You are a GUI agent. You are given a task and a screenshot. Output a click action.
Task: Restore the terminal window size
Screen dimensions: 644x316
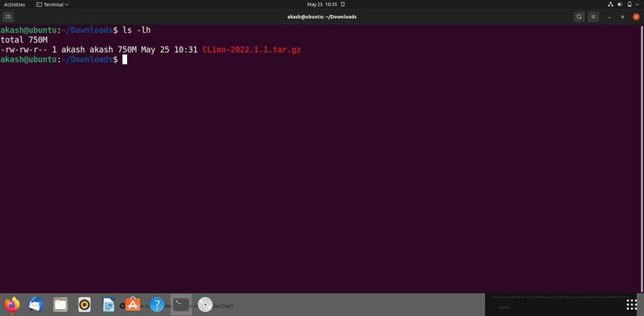[623, 17]
